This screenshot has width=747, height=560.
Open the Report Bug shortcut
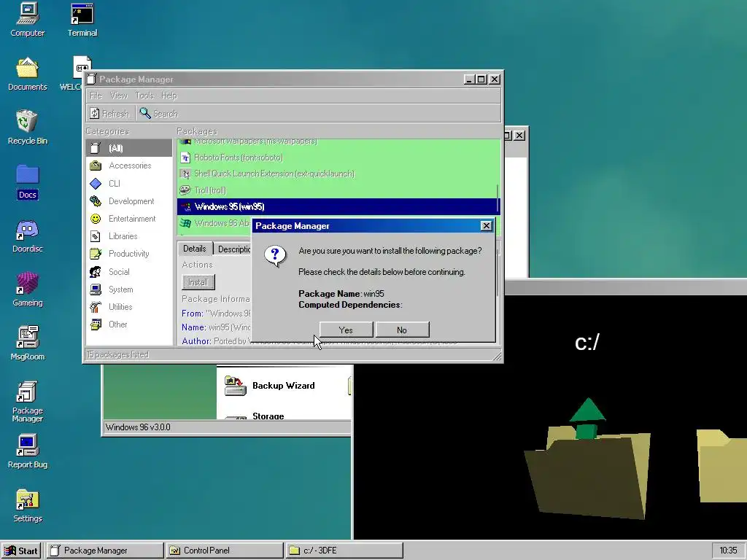(27, 451)
